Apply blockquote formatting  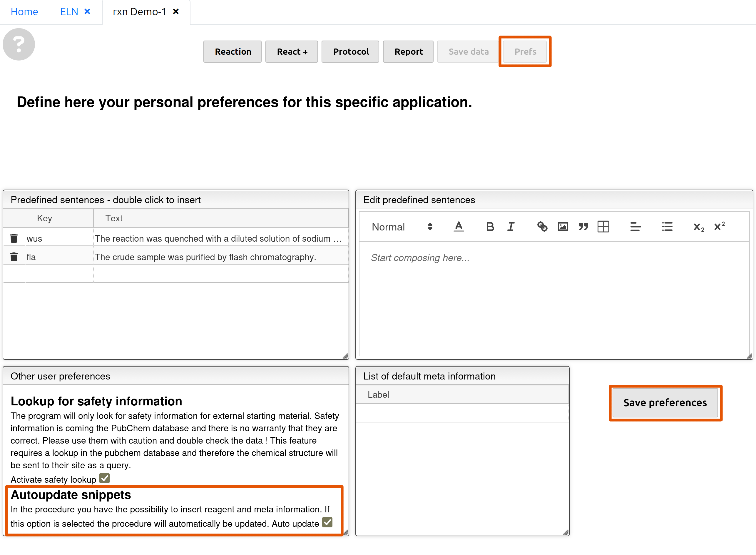pyautogui.click(x=583, y=227)
